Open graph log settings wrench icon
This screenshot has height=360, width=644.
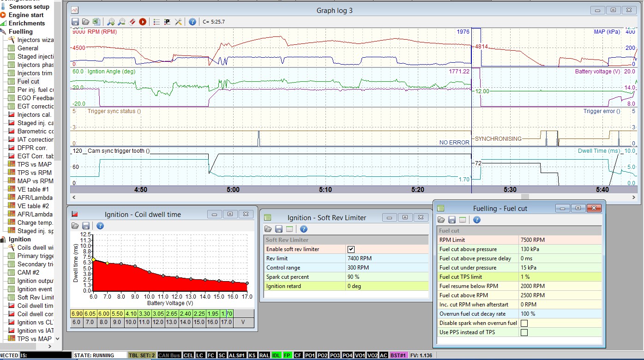178,22
